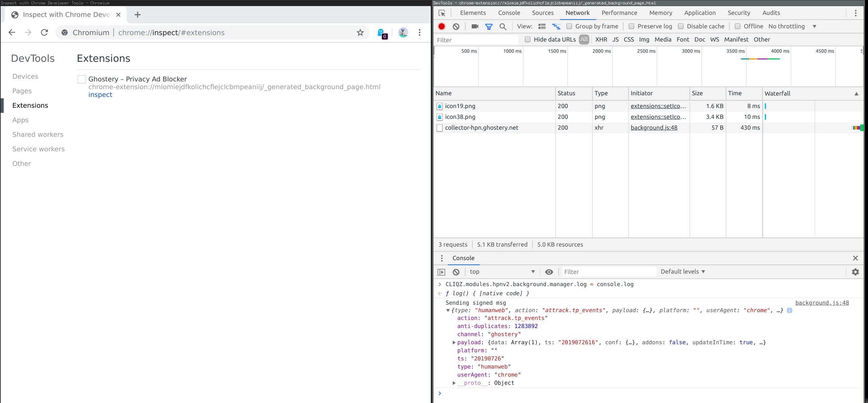
Task: Select the XHR request type filter
Action: coord(601,40)
